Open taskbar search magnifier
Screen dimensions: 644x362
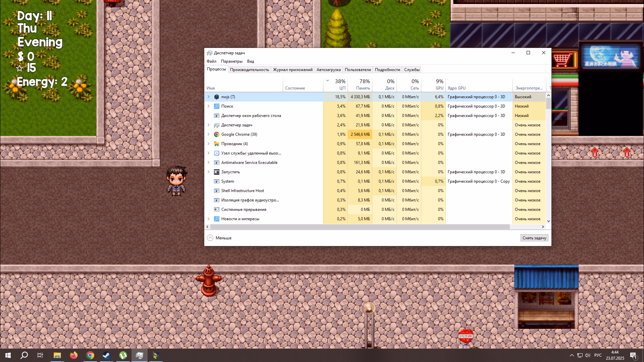pyautogui.click(x=24, y=355)
